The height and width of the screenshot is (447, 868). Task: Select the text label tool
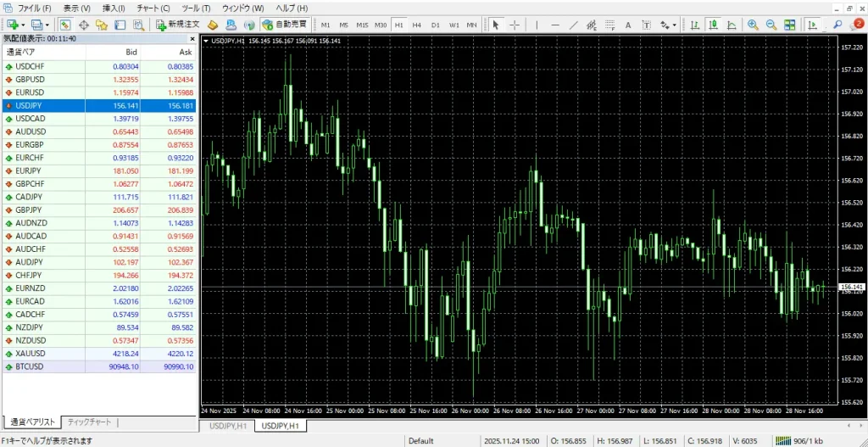(628, 25)
